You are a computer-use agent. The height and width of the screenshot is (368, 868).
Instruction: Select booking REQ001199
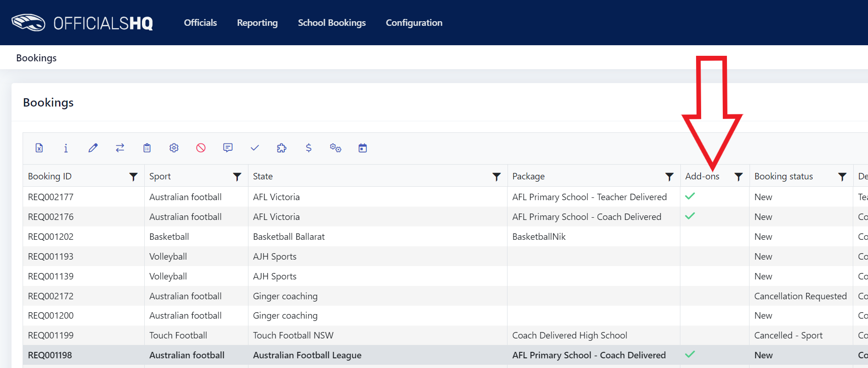click(51, 335)
